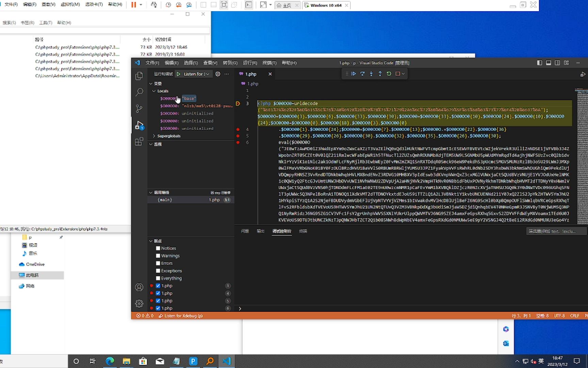This screenshot has height=368, width=588.
Task: Click the VMware take snapshot icon
Action: click(168, 5)
